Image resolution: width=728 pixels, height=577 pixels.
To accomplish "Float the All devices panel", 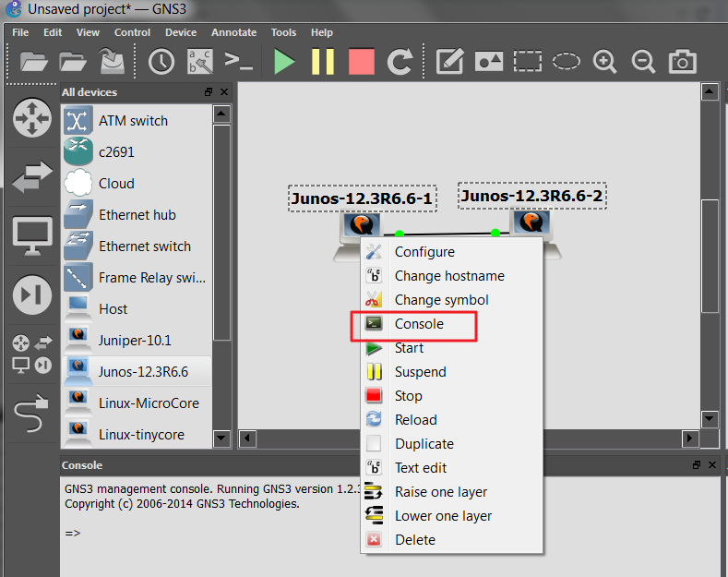I will pyautogui.click(x=209, y=92).
